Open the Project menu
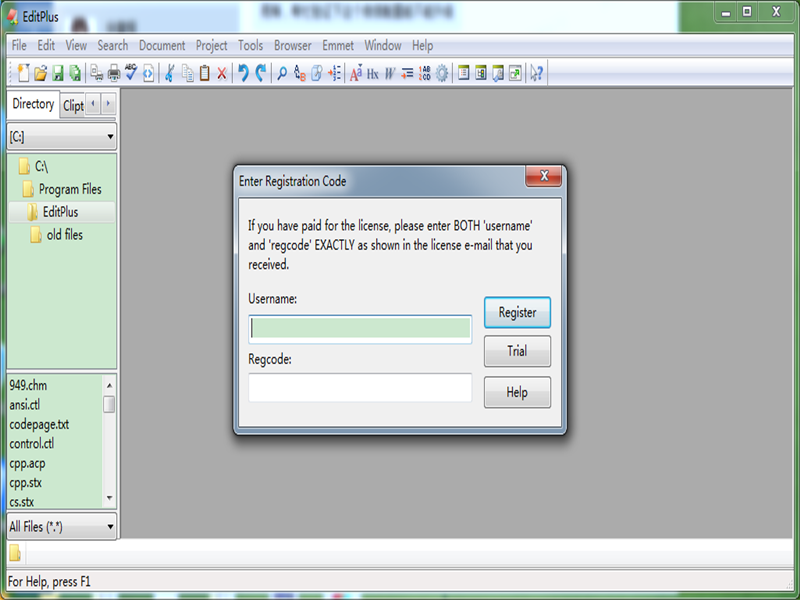 [212, 45]
